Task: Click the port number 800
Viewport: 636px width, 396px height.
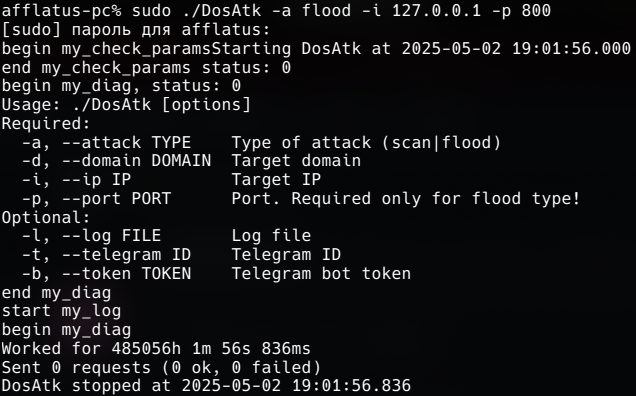Action: point(536,11)
